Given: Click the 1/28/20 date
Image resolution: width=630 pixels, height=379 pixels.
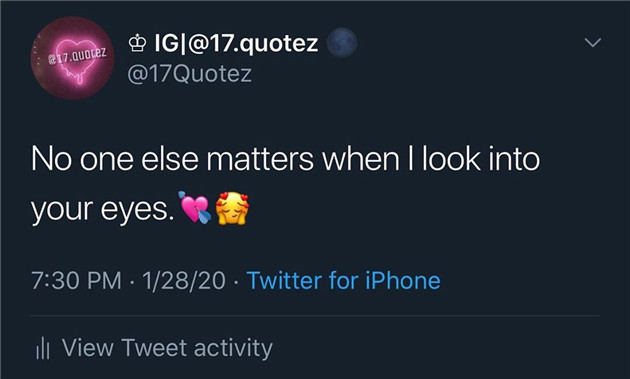Looking at the screenshot, I should pos(184,281).
